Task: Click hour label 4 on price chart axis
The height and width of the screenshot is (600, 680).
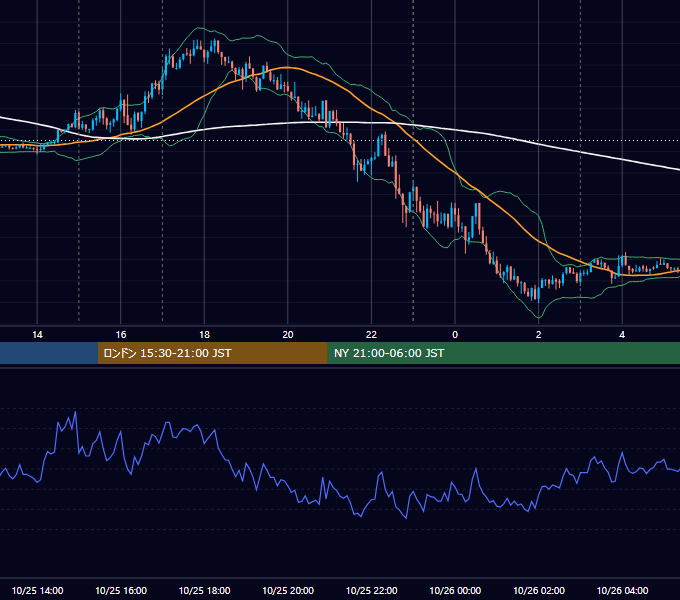Action: click(622, 335)
